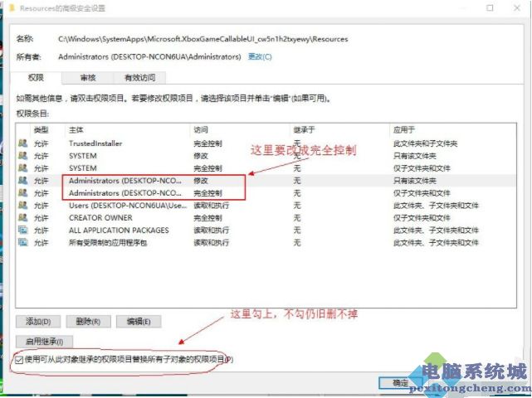Screen dimensions: 532x398
Task: Select the SYSTEM entry with 完全控制 access
Action: coord(266,168)
